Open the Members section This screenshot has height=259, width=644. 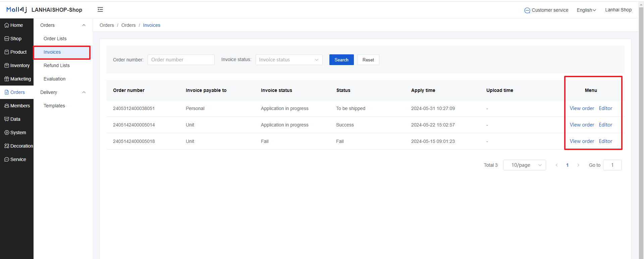(17, 106)
